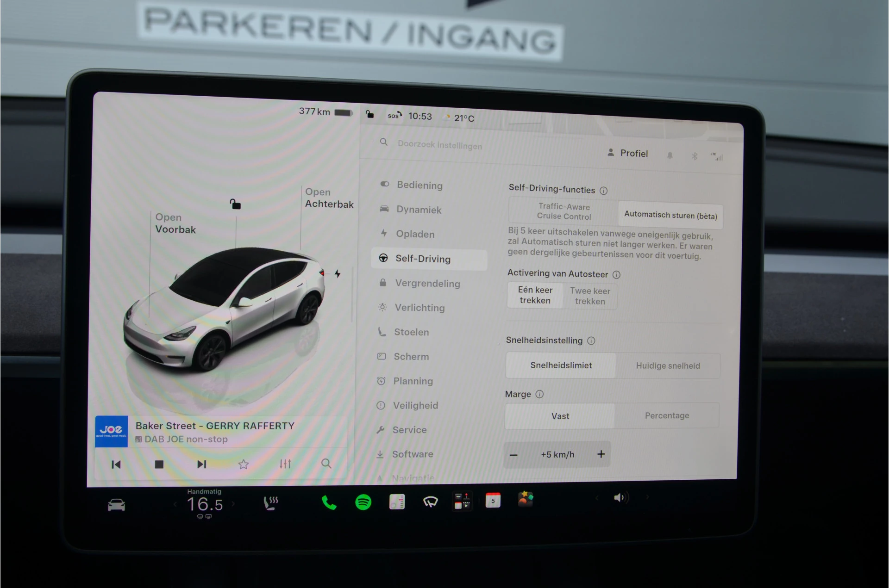Choose Twee keer trekken activation

(590, 296)
